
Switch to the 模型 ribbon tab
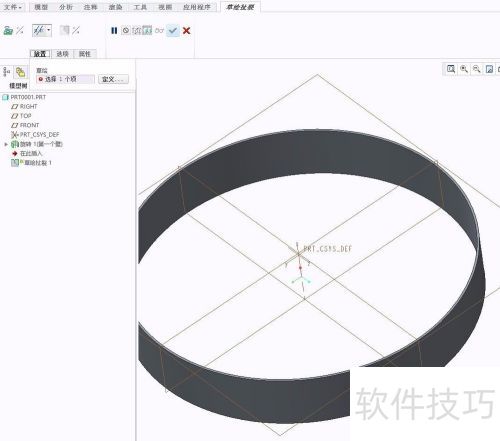point(41,7)
